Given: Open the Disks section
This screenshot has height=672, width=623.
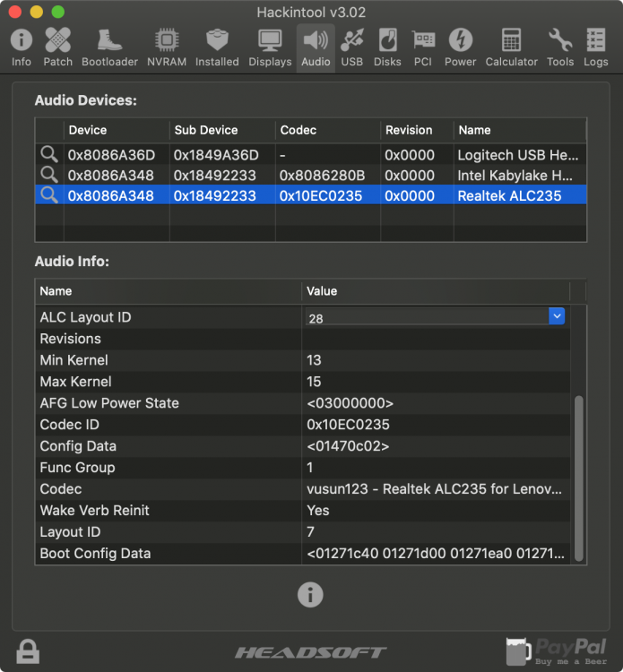Looking at the screenshot, I should [387, 47].
